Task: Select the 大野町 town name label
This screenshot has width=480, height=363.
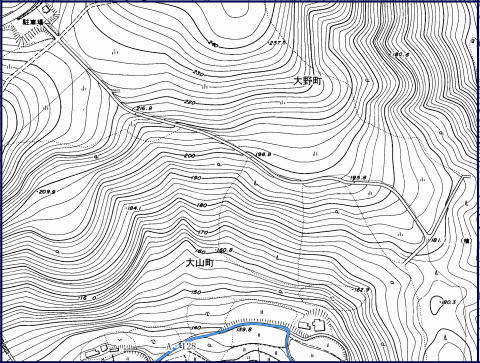Action: pyautogui.click(x=307, y=81)
